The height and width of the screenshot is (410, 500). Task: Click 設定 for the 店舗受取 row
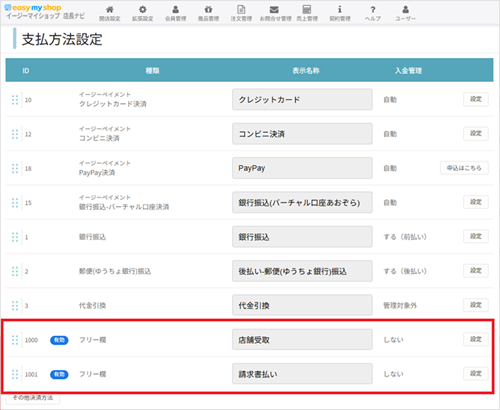(x=476, y=340)
